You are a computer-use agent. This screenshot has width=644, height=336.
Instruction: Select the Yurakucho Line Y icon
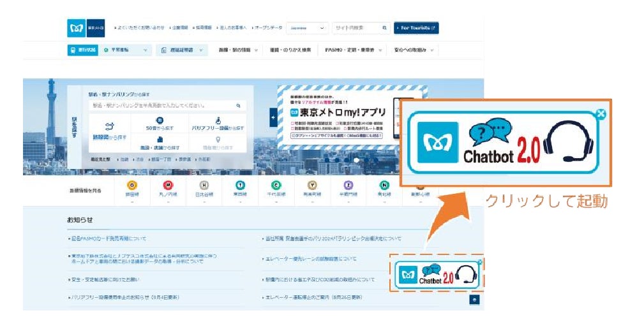[x=312, y=186]
